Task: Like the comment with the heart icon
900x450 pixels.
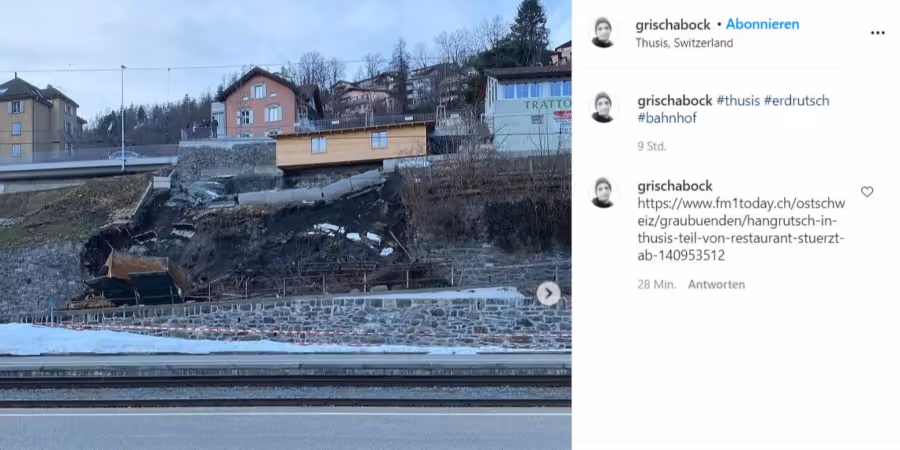Action: tap(867, 192)
